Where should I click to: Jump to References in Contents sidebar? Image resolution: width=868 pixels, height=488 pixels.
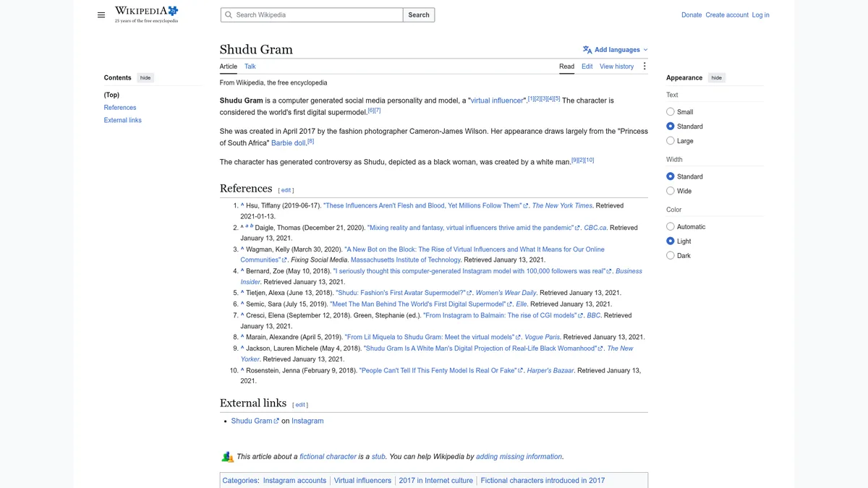click(x=120, y=108)
